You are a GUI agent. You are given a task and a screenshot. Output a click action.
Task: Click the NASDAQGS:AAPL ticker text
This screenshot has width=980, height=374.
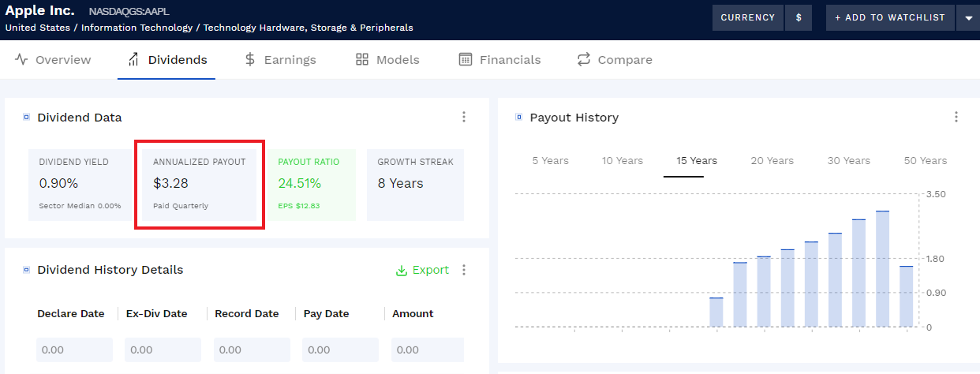click(129, 12)
